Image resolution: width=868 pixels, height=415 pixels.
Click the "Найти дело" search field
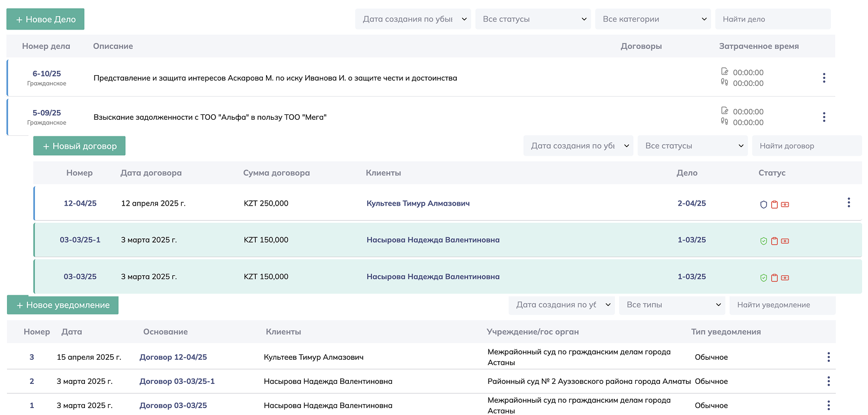click(x=772, y=19)
